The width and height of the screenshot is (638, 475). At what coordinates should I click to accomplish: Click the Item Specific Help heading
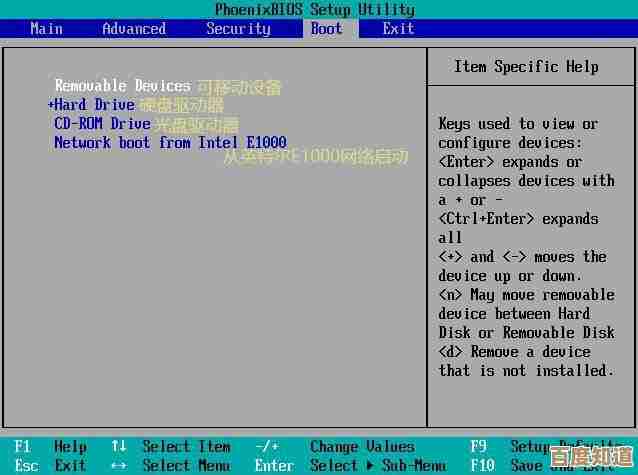pyautogui.click(x=526, y=67)
